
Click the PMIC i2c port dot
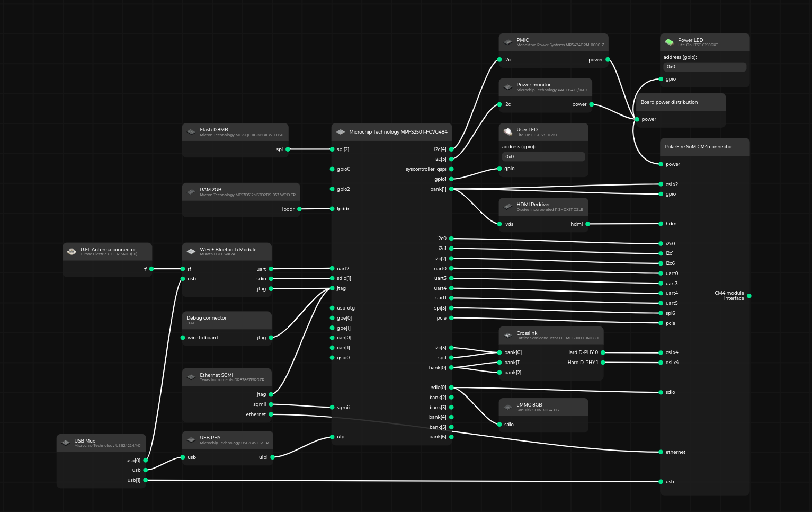(499, 60)
